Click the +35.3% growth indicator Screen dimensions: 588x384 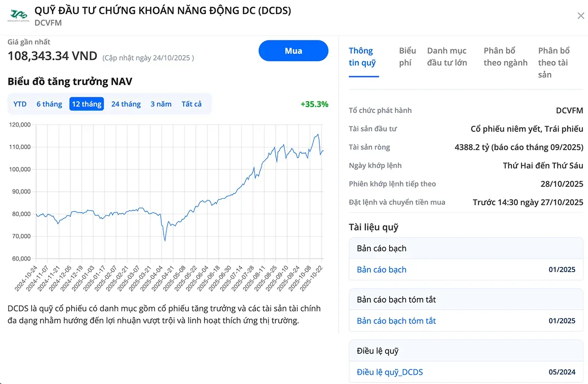click(x=314, y=104)
